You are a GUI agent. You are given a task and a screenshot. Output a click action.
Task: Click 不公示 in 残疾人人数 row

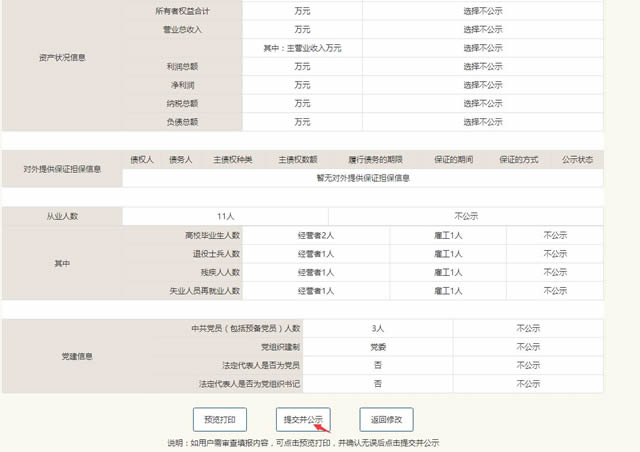[x=555, y=272]
